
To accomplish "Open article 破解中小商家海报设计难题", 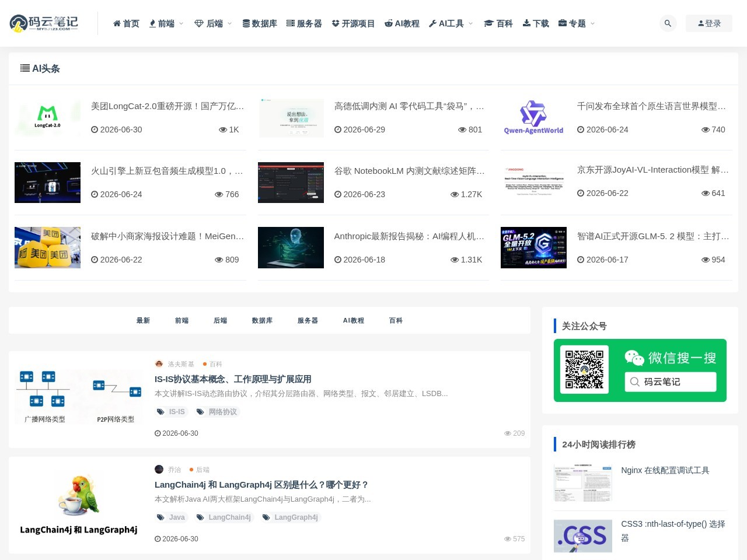I will (x=167, y=236).
